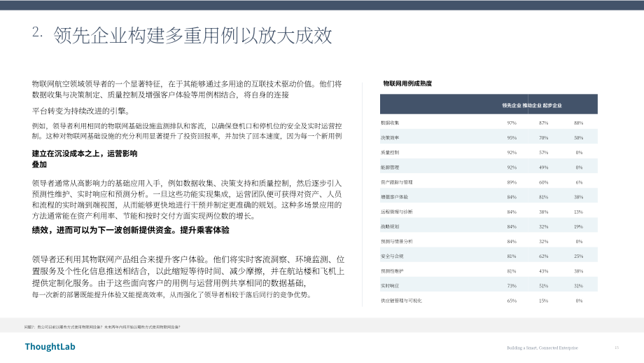Click the '6%' value in the 资产跟踪与管理 row

(x=579, y=182)
